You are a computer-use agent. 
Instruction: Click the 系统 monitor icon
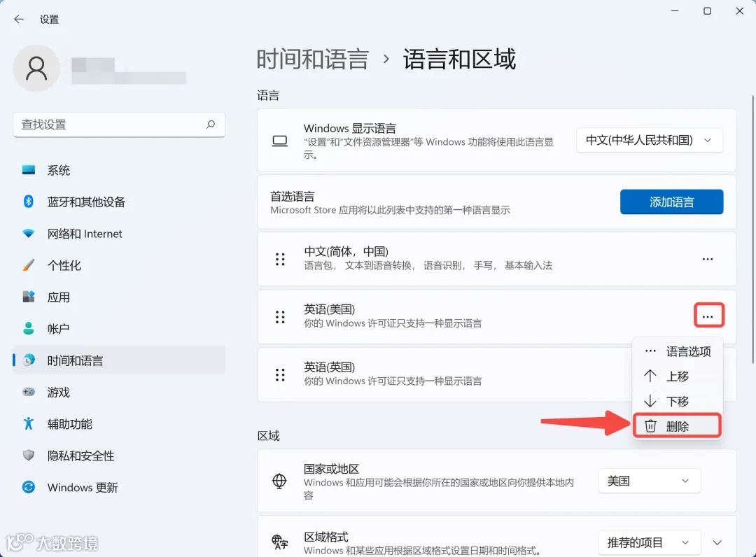pyautogui.click(x=29, y=170)
